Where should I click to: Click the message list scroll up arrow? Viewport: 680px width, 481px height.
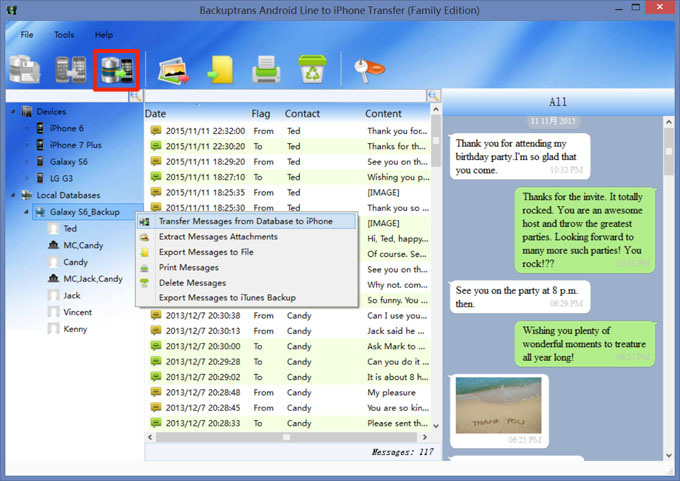tap(436, 110)
